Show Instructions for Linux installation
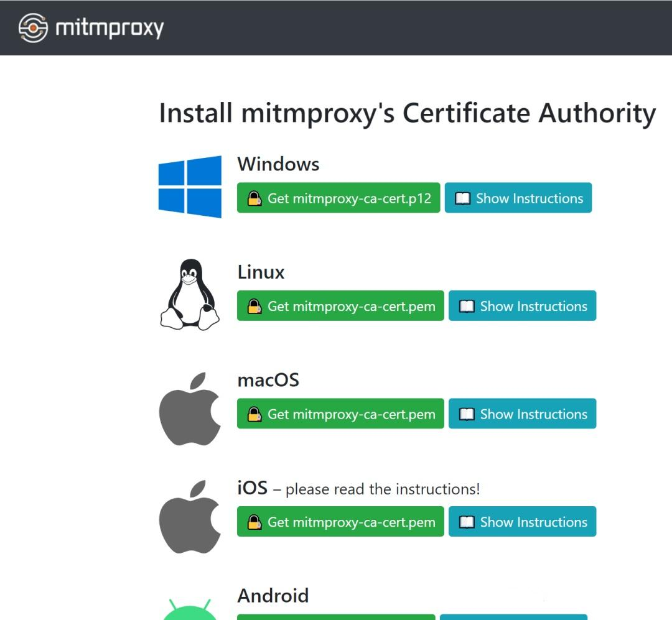672x620 pixels. pos(523,306)
